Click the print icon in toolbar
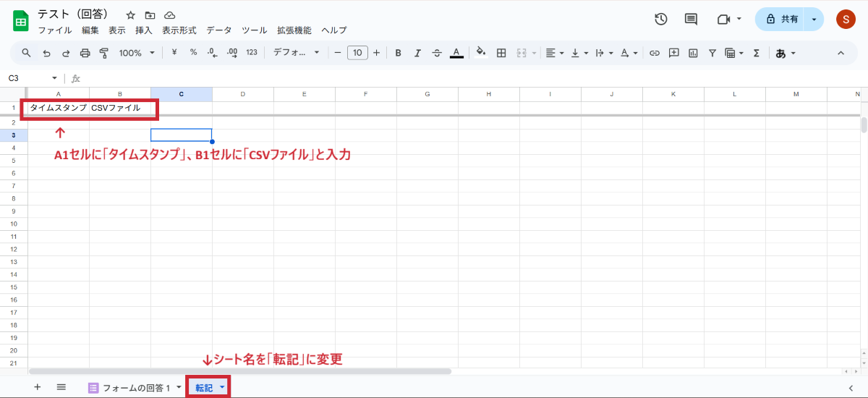Image resolution: width=868 pixels, height=398 pixels. pyautogui.click(x=85, y=53)
